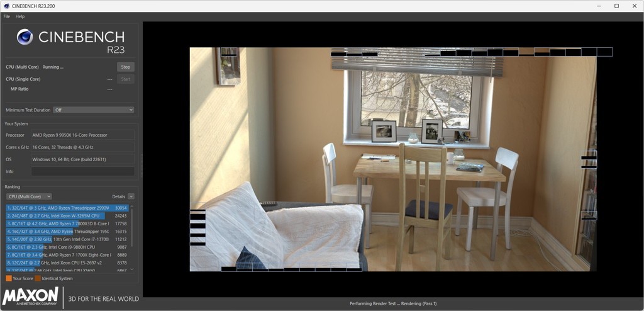
Task: Click the ranking list scrollbar
Action: (132, 229)
